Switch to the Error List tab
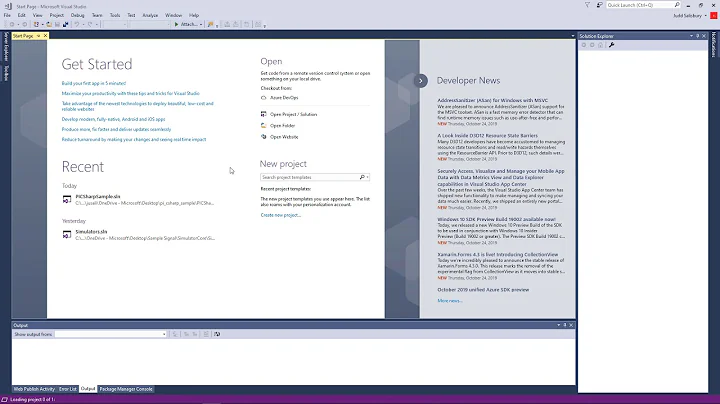 tap(68, 389)
